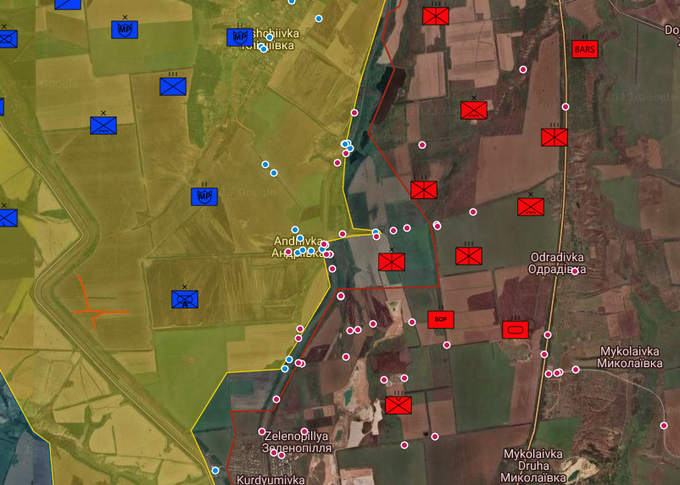Click the Mykolaivka Druha label
The image size is (680, 485).
coord(533,466)
